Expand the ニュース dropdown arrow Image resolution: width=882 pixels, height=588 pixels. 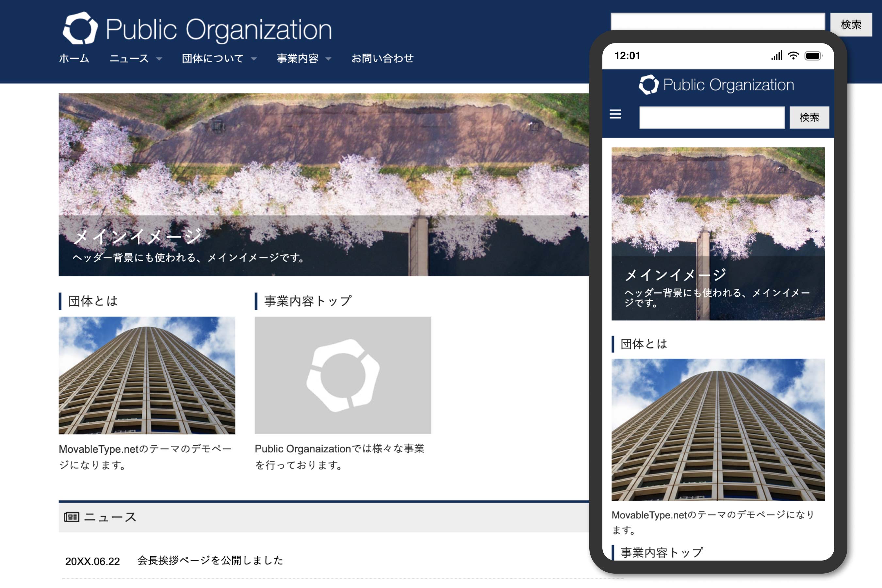tap(159, 59)
